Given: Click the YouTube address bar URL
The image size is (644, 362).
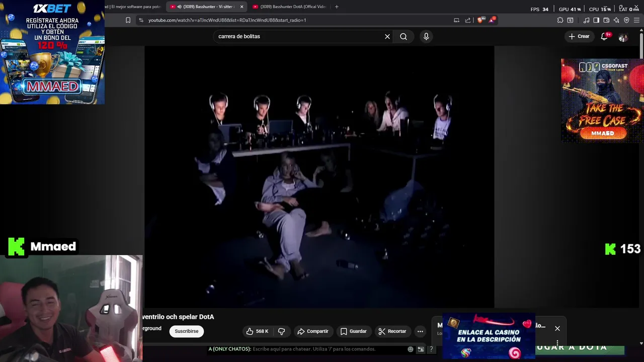Looking at the screenshot, I should pos(227,20).
